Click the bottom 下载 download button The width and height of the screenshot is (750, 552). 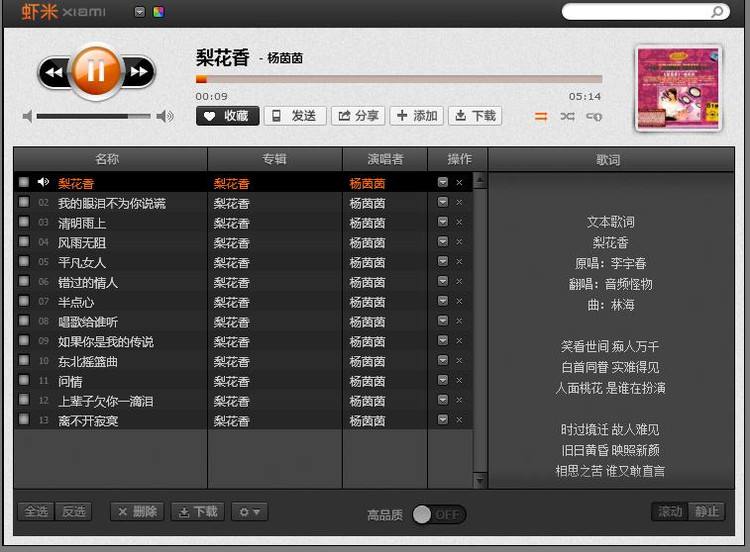click(198, 512)
